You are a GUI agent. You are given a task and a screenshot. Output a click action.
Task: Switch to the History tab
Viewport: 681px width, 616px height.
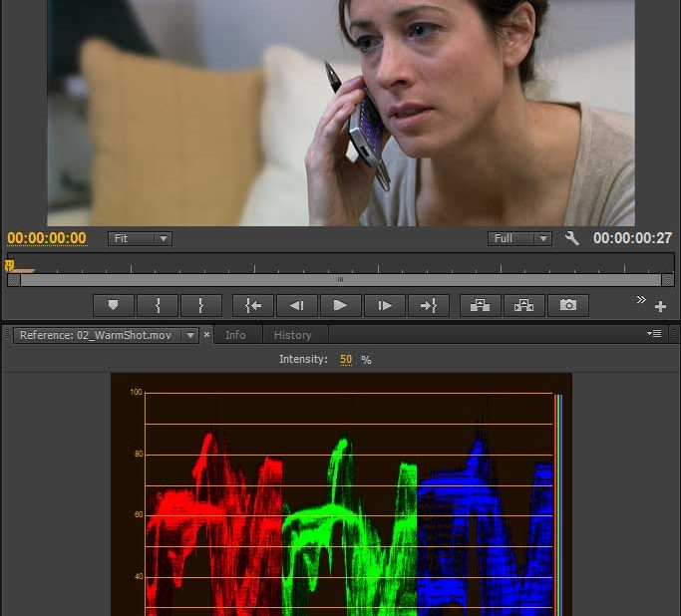[x=293, y=335]
